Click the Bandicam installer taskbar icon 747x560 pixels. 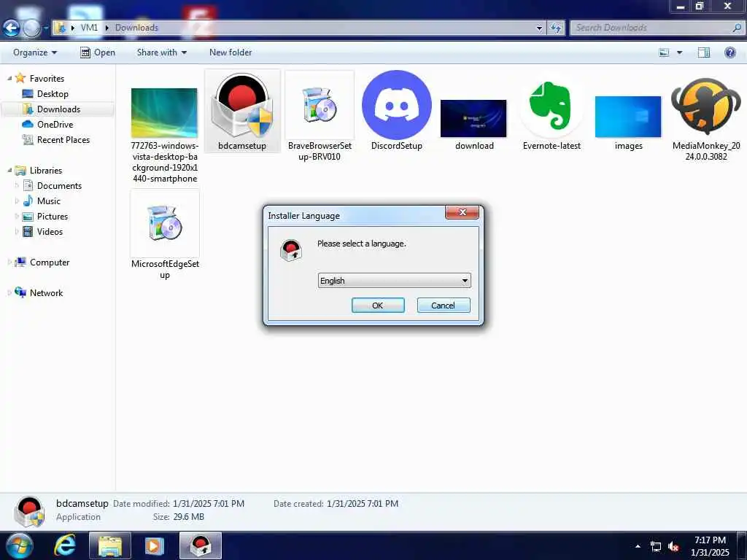click(201, 545)
